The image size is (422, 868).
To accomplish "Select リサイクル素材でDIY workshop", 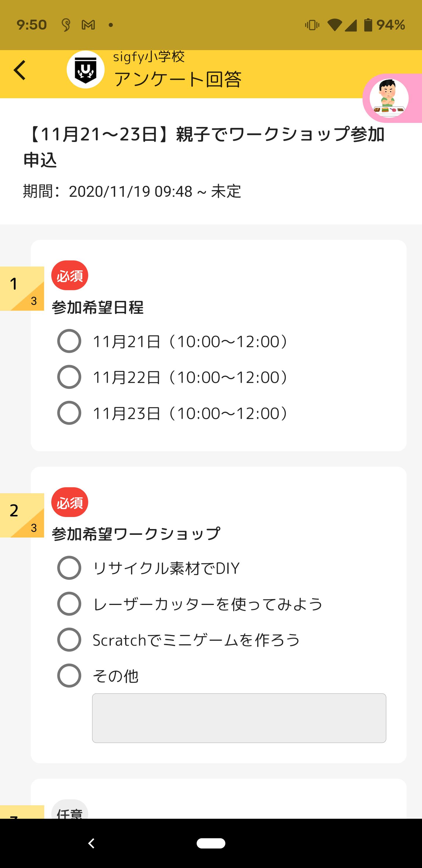I will 69,568.
